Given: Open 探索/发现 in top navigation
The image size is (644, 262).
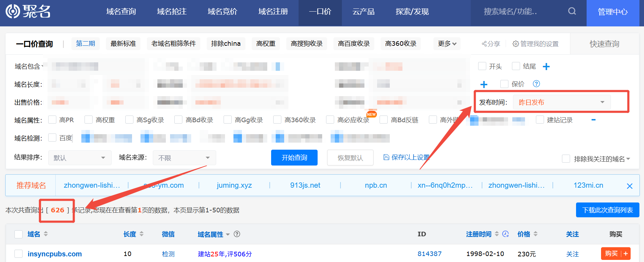Looking at the screenshot, I should 412,12.
